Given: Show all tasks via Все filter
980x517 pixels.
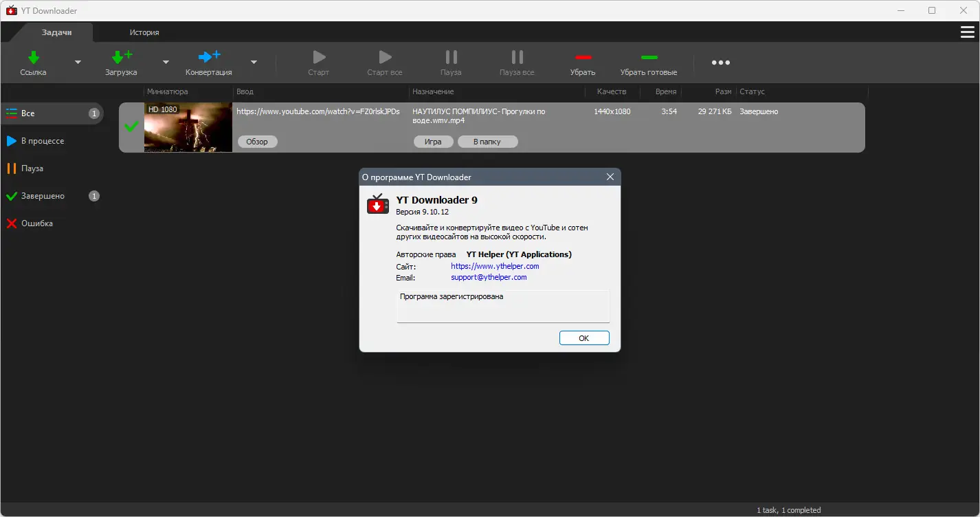Looking at the screenshot, I should coord(52,113).
